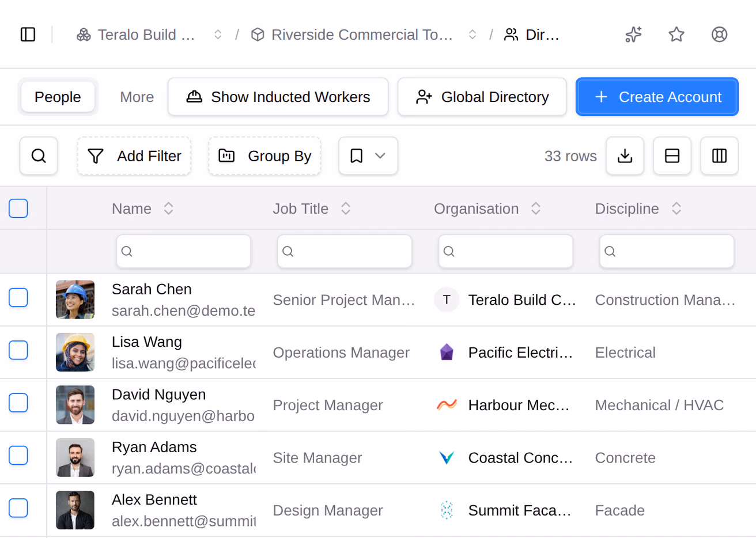Select Lisa Wang's row checkbox
This screenshot has height=538, width=756.
pos(18,350)
